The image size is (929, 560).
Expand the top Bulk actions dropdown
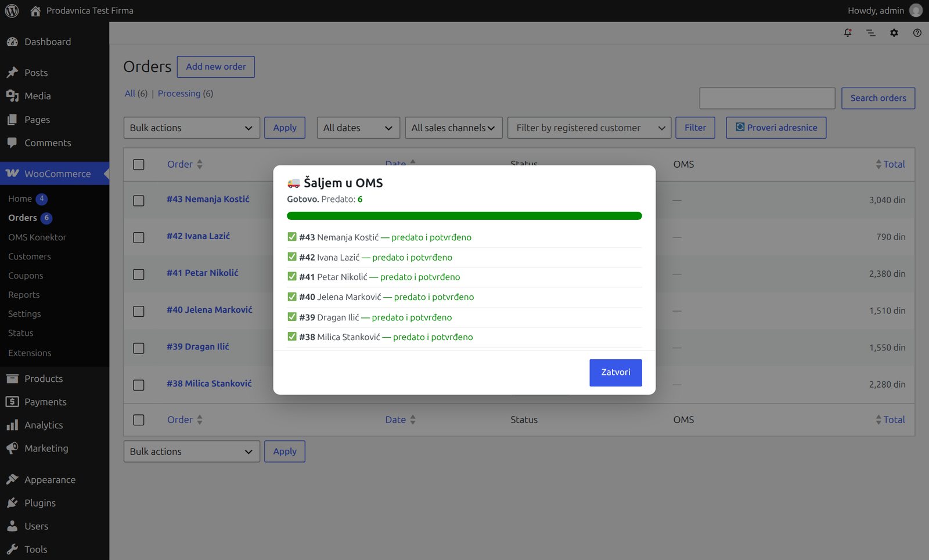click(192, 128)
